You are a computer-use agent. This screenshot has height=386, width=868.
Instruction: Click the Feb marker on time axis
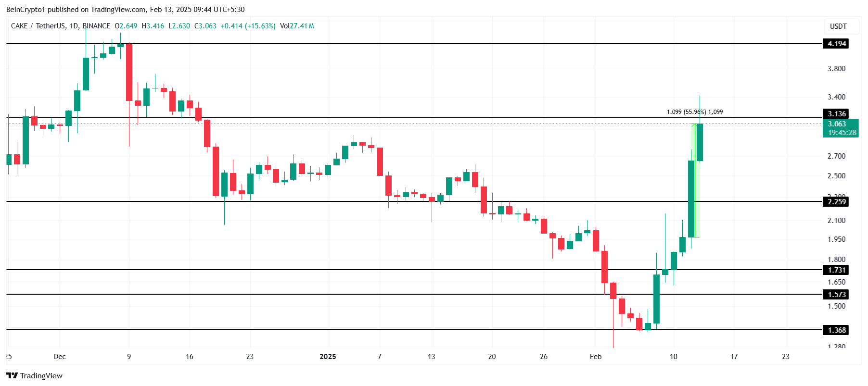(x=596, y=357)
